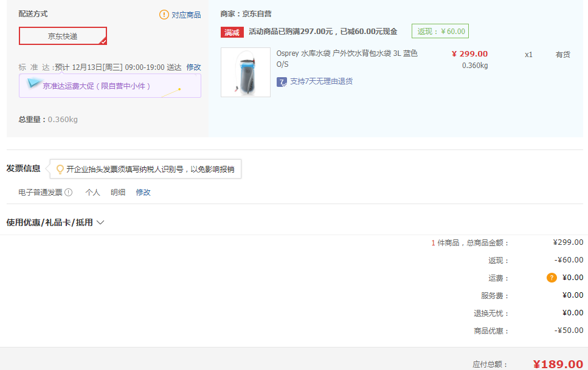Click the 0.360kg weight under product price

(475, 66)
